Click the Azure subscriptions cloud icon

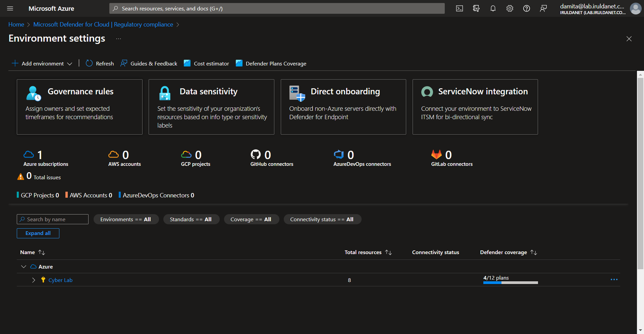click(x=29, y=154)
